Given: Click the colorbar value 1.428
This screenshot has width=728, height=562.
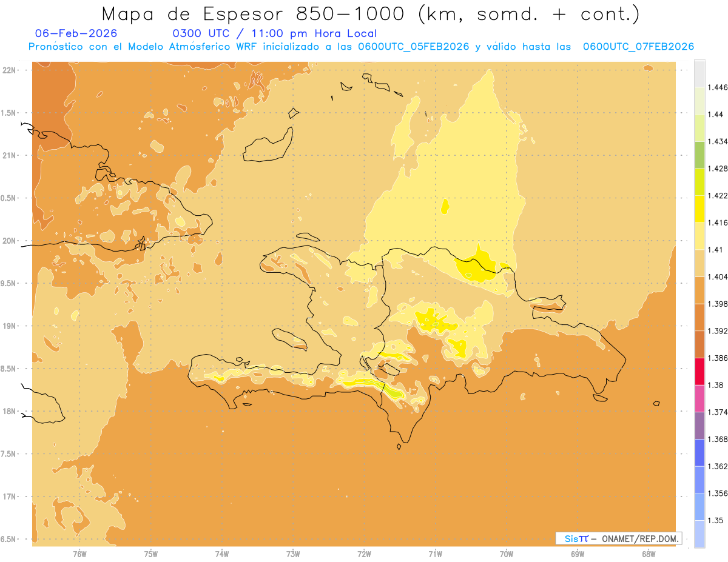Looking at the screenshot, I should [x=719, y=169].
